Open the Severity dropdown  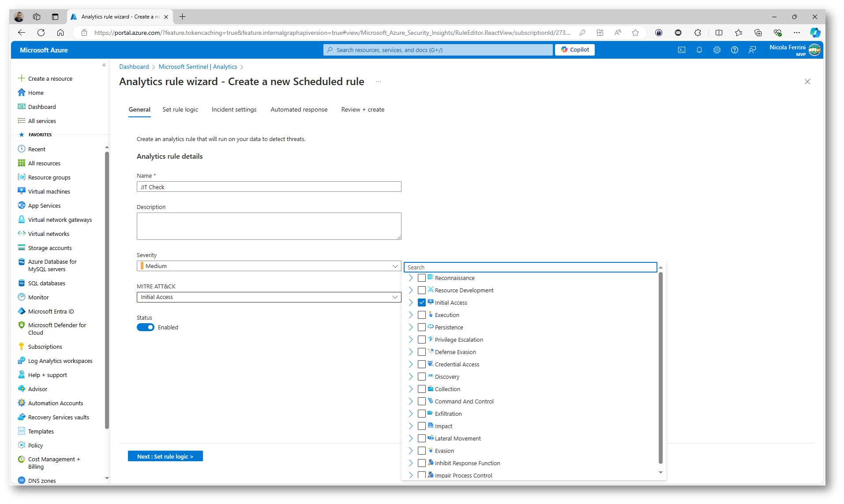coord(269,266)
